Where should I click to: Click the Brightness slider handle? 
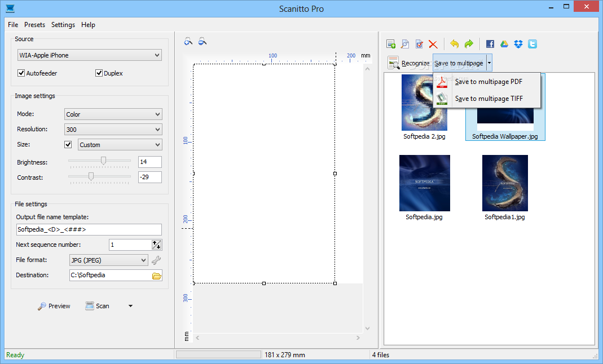point(103,161)
